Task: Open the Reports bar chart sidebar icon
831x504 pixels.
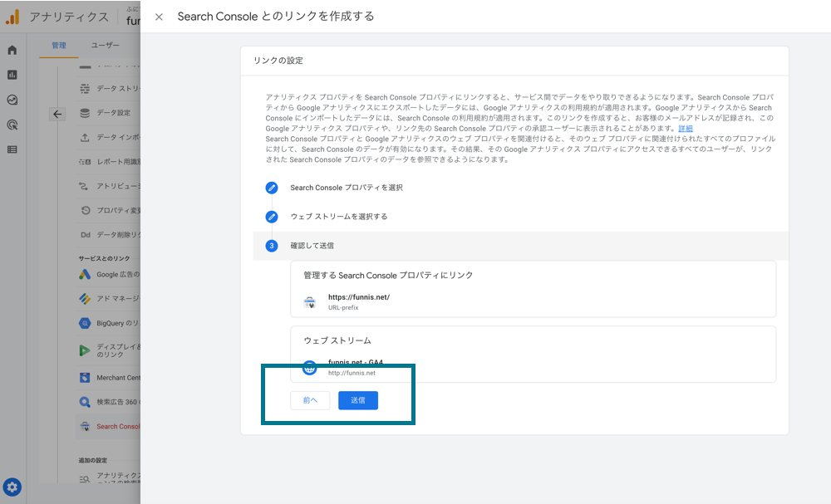Action: click(12, 76)
